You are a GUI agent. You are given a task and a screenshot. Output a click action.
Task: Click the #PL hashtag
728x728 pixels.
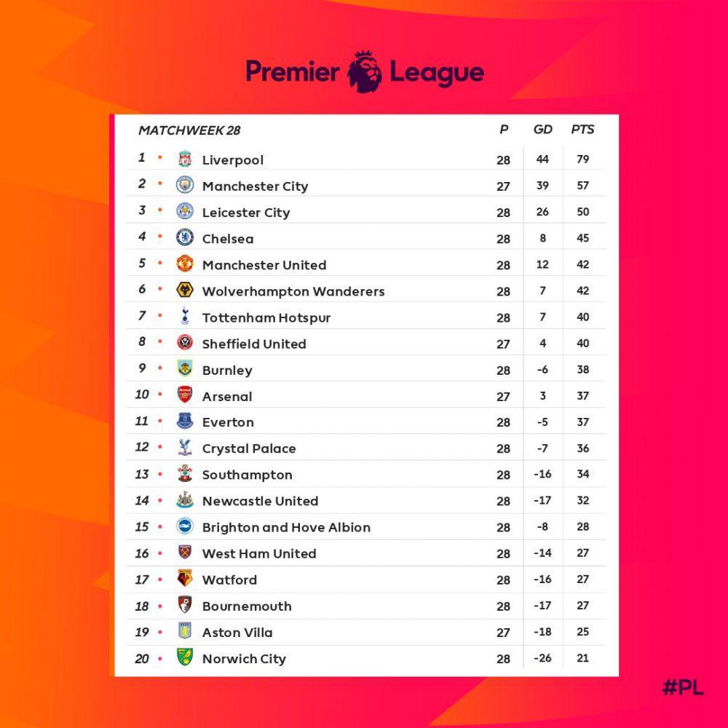(683, 687)
